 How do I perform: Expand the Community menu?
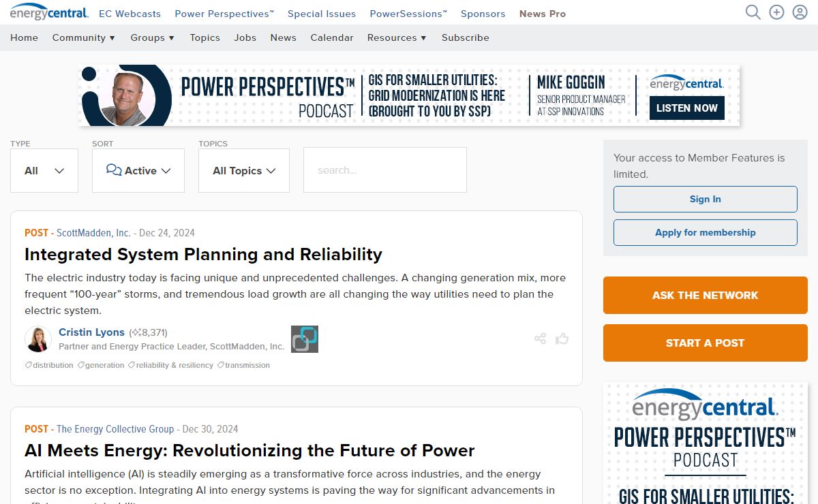click(x=84, y=37)
